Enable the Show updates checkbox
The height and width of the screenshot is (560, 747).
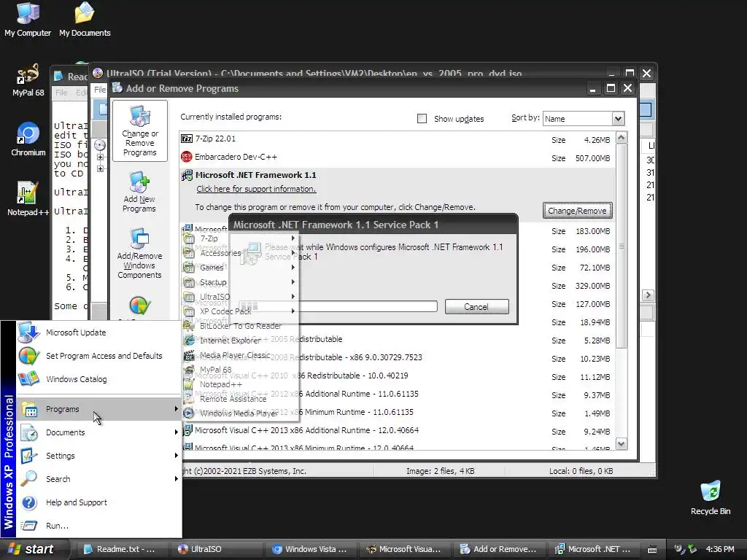422,119
